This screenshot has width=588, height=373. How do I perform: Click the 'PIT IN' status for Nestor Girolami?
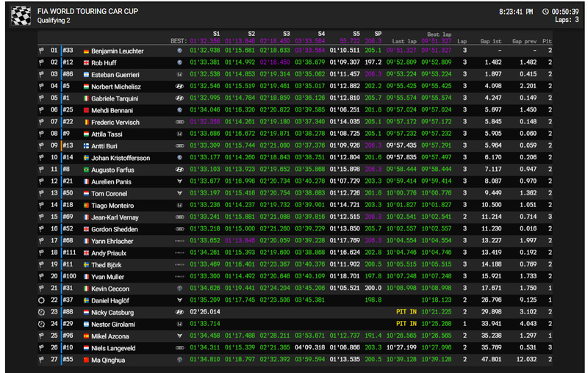[x=406, y=324]
